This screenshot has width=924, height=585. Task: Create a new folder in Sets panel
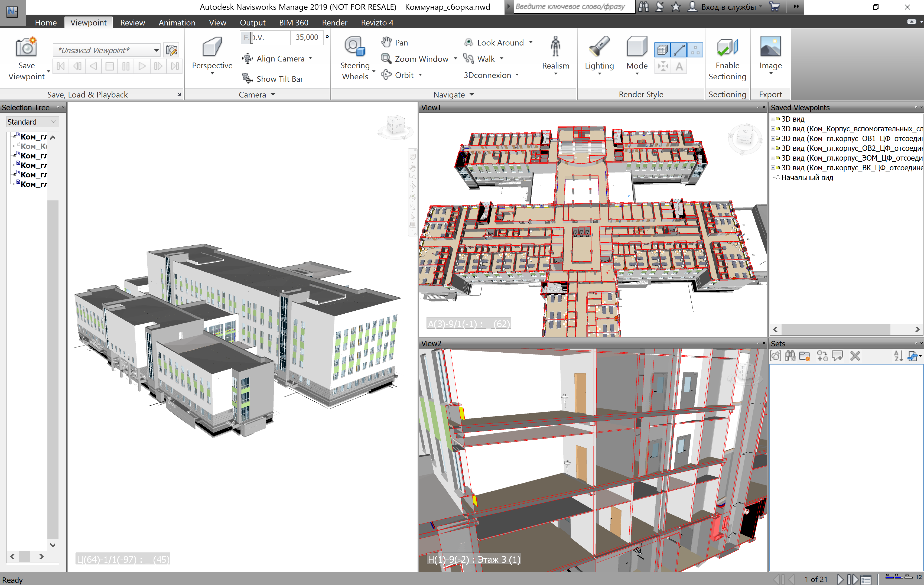(x=805, y=356)
